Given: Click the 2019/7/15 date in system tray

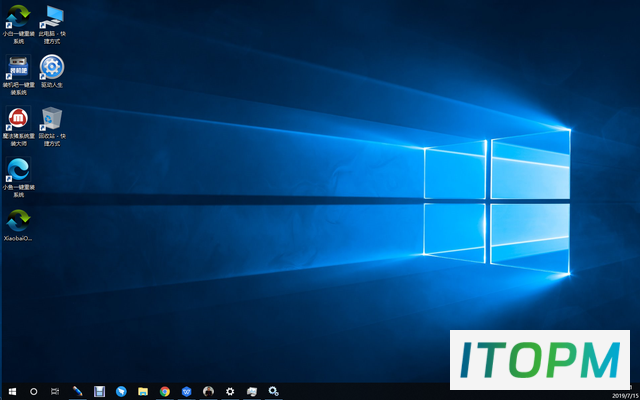Looking at the screenshot, I should click(625, 396).
